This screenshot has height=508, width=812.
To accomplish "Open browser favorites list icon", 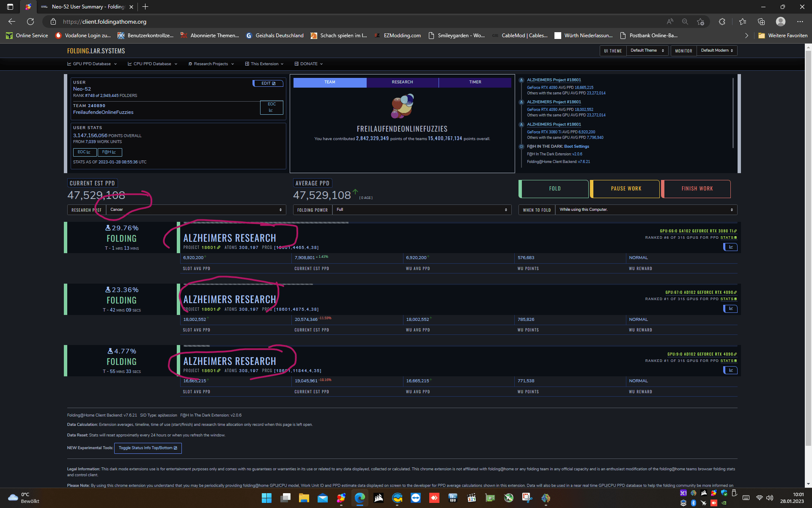I will click(743, 22).
